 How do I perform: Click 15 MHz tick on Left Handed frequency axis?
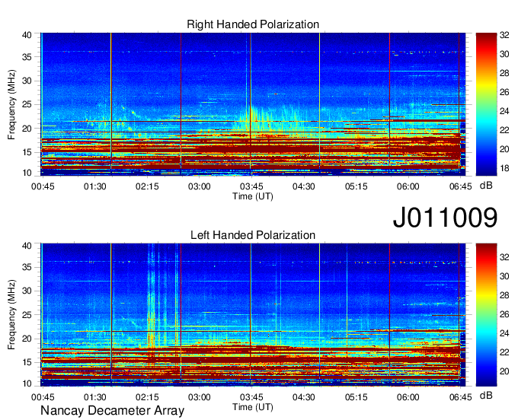27,362
